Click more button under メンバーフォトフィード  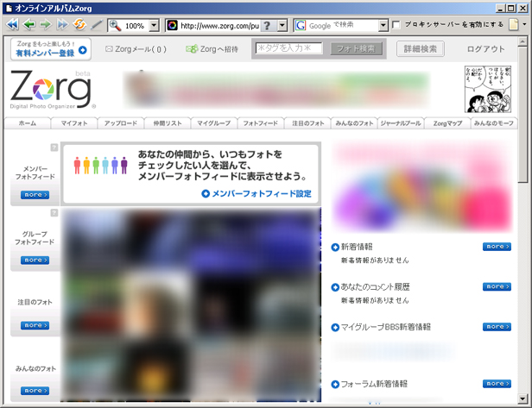click(x=35, y=195)
